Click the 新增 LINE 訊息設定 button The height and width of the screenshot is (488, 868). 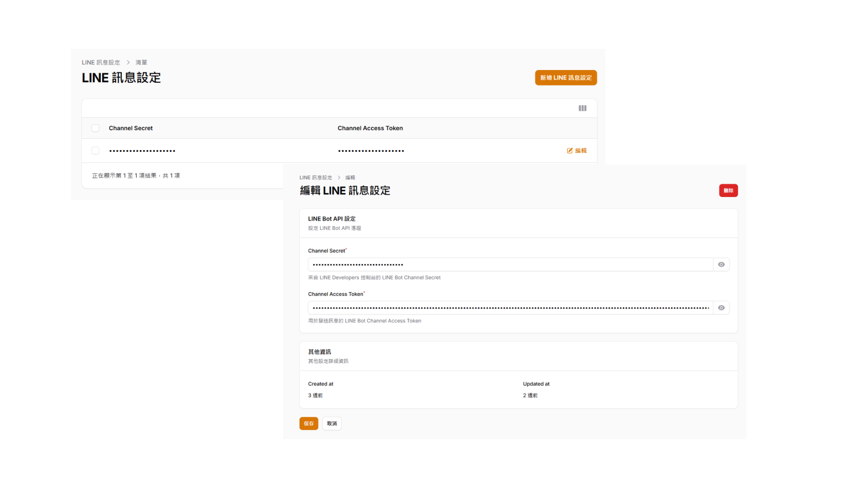pyautogui.click(x=566, y=78)
